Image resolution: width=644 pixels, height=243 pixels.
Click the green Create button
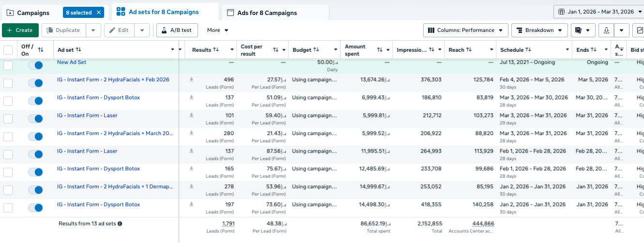[20, 30]
